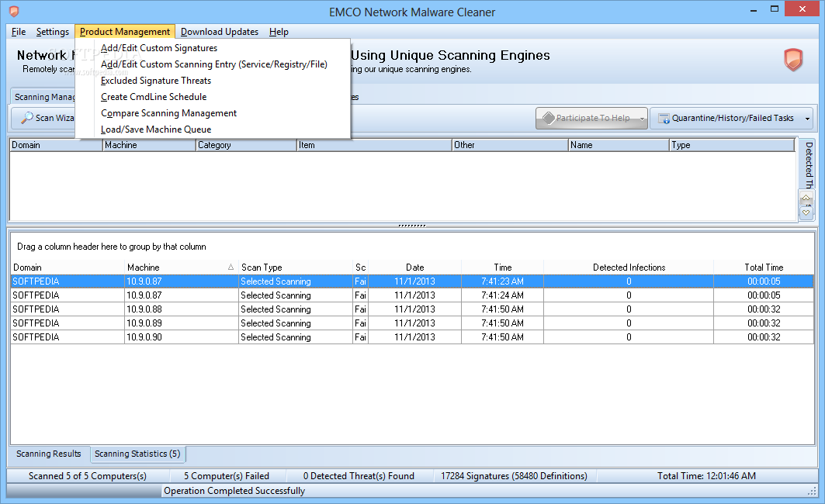Select the row with time 7:41:24 AM
Viewport: 825px width, 504px height.
412,295
